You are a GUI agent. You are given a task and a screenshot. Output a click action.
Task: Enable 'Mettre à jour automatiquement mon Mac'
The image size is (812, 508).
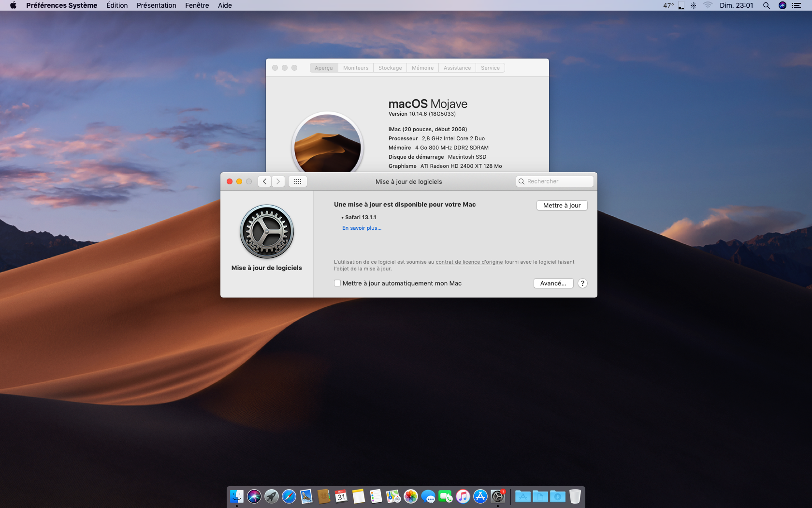337,284
